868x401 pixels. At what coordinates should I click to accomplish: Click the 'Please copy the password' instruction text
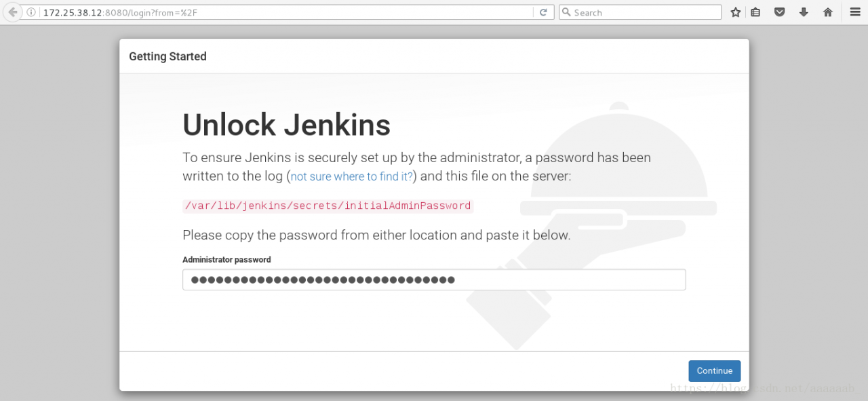click(x=376, y=235)
